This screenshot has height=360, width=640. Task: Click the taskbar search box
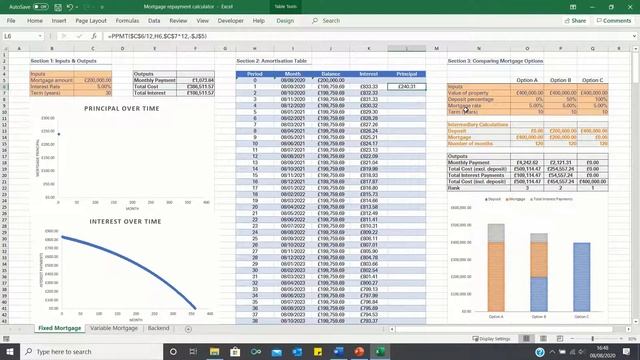point(91,351)
